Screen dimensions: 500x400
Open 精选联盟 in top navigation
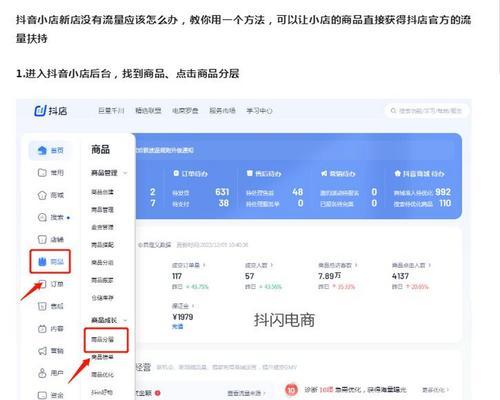coord(148,111)
